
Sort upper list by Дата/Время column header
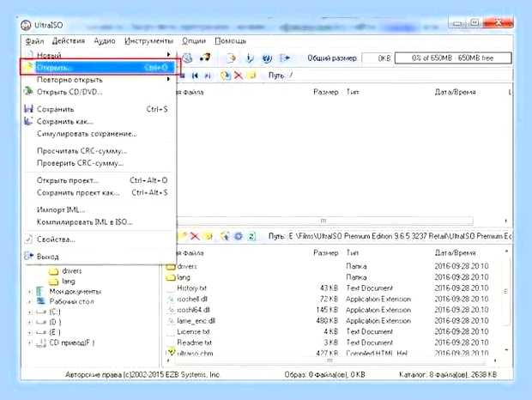point(455,92)
